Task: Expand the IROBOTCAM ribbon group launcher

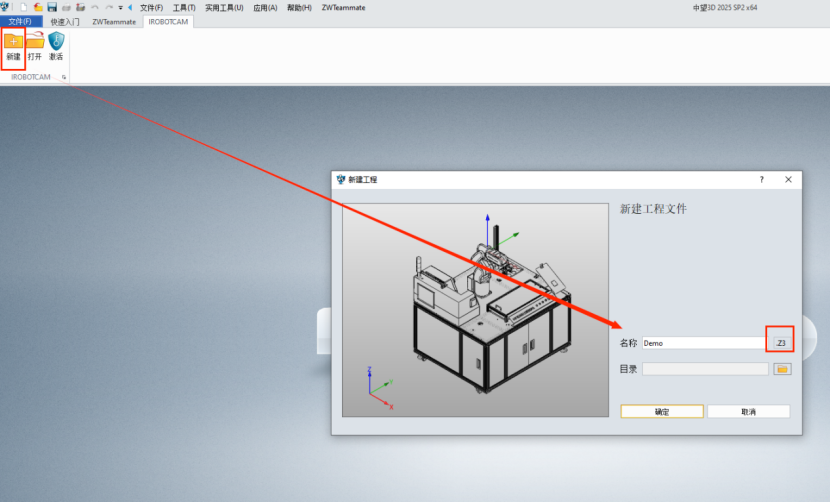Action: (x=63, y=77)
